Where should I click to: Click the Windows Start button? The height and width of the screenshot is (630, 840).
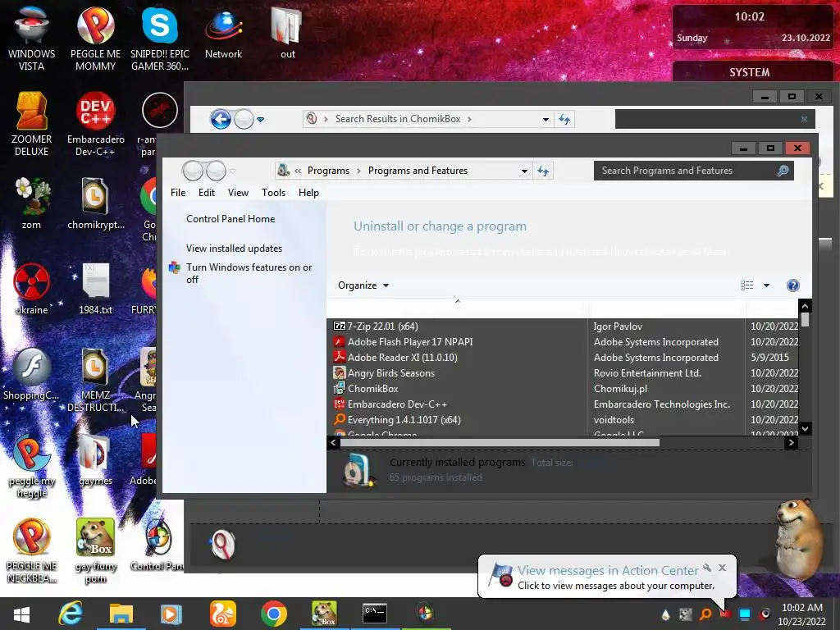[21, 614]
